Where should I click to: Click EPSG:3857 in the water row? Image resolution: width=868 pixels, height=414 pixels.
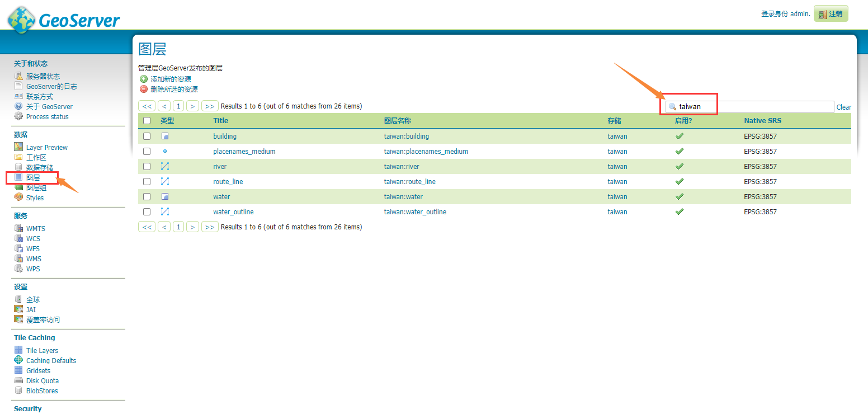click(760, 196)
